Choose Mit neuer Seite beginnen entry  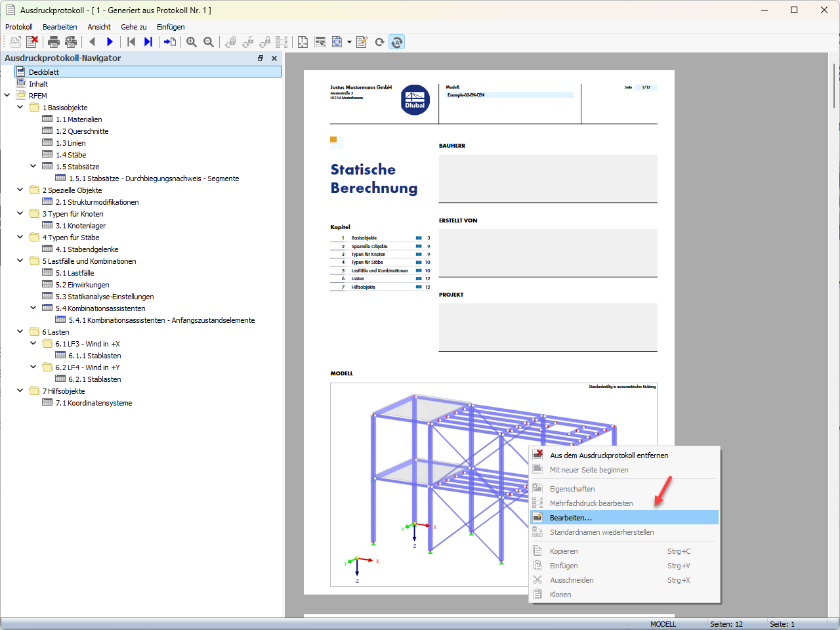tap(624, 470)
